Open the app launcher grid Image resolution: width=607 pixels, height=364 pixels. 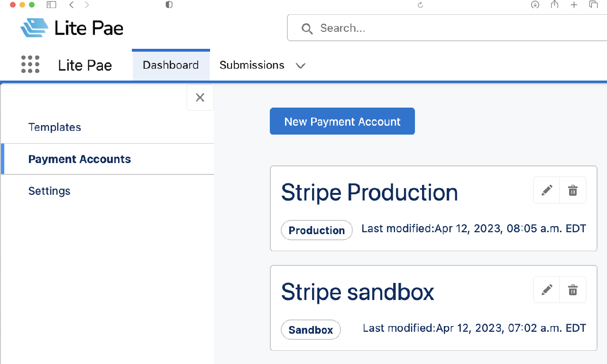tap(30, 64)
